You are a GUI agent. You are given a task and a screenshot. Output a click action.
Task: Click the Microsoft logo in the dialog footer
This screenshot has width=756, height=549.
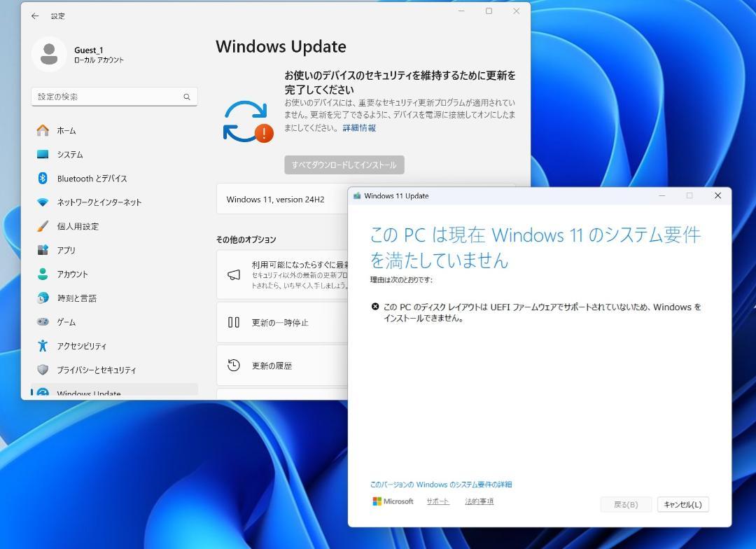(x=393, y=501)
